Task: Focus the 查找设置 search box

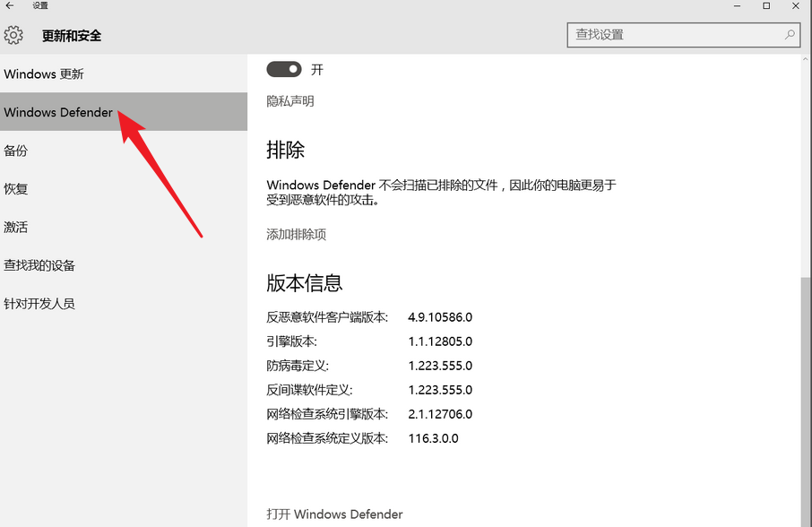Action: [x=684, y=35]
